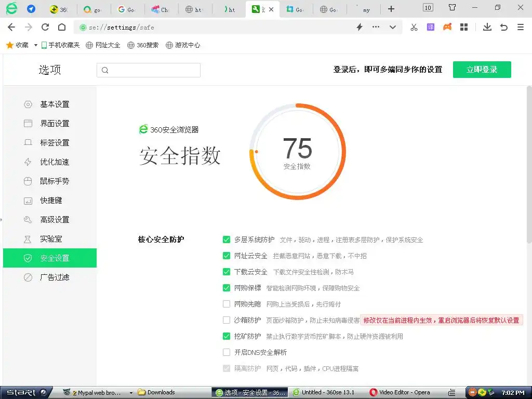Toggle the 网购保镖 checkbox
The width and height of the screenshot is (532, 399).
pos(227,288)
